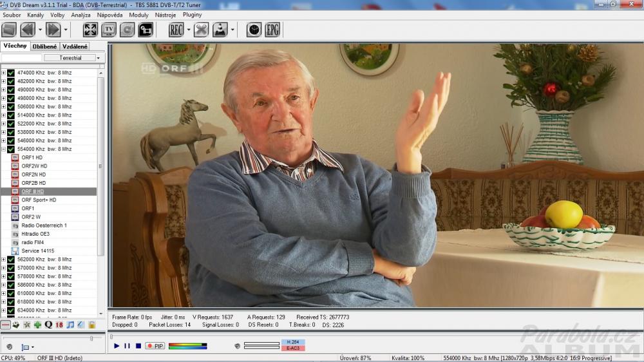Switch to the Oblíbené tab
Image resolution: width=644 pixels, height=362 pixels.
pyautogui.click(x=44, y=46)
